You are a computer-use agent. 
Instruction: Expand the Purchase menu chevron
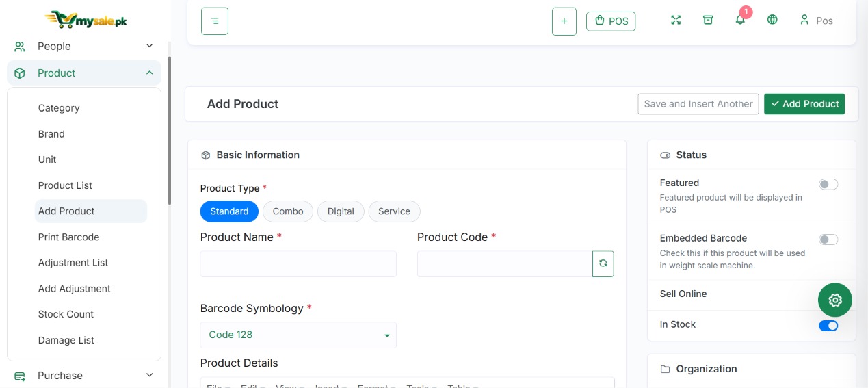pos(150,375)
